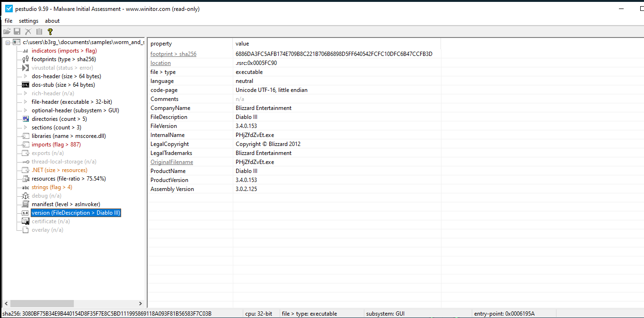Select the LegalCopyright value
This screenshot has height=318, width=644.
(x=268, y=144)
